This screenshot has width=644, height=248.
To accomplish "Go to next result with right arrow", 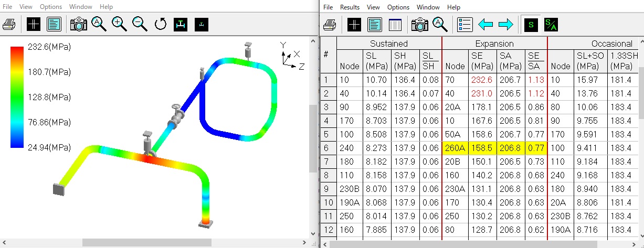I will (505, 24).
